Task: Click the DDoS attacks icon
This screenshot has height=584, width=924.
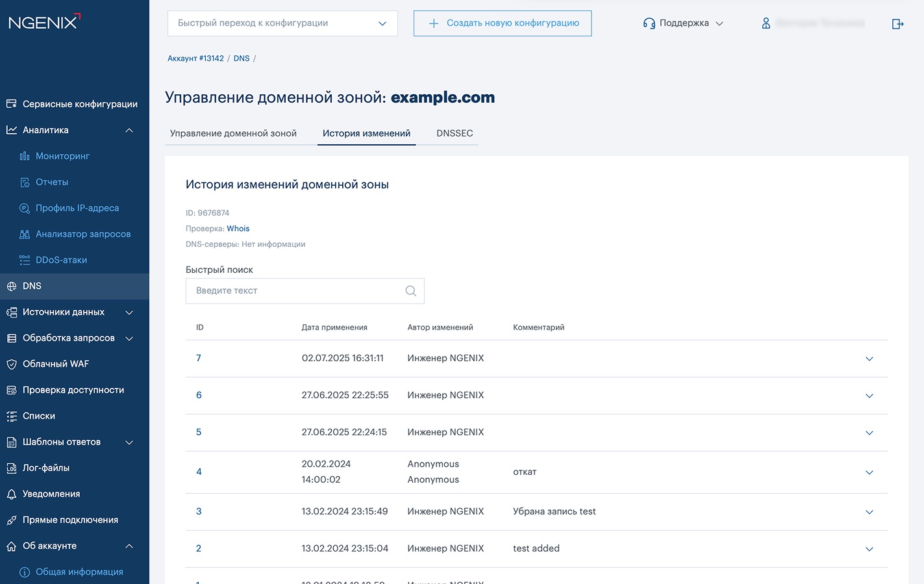Action: click(x=25, y=260)
